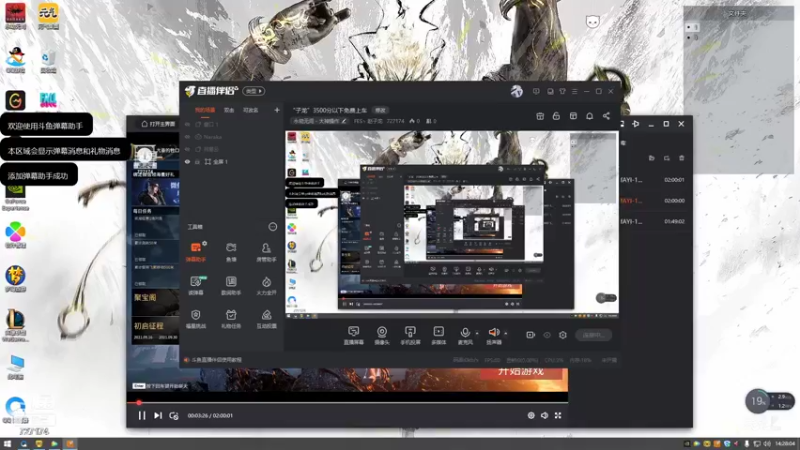
Task: Click the shirt skin icon in the title bar
Action: tap(562, 91)
